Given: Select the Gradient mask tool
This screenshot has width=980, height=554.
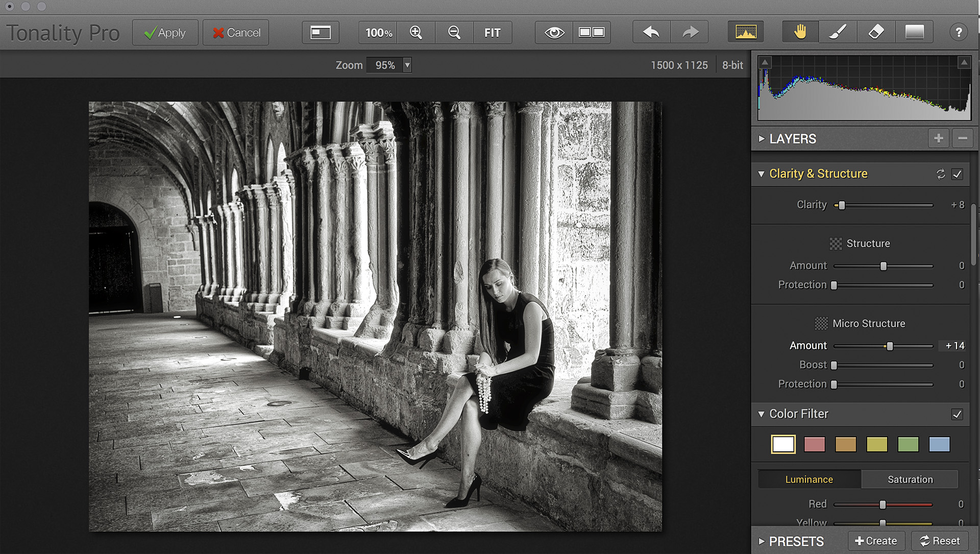Looking at the screenshot, I should click(x=914, y=33).
